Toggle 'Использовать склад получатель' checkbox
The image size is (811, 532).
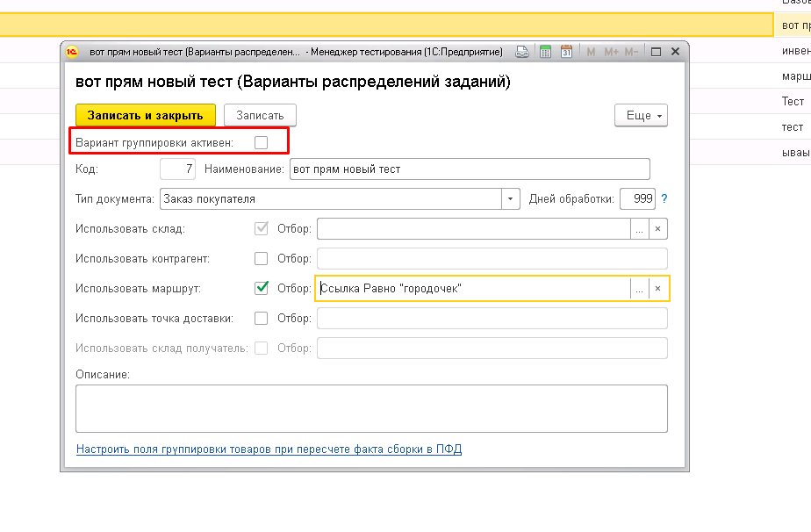(262, 349)
